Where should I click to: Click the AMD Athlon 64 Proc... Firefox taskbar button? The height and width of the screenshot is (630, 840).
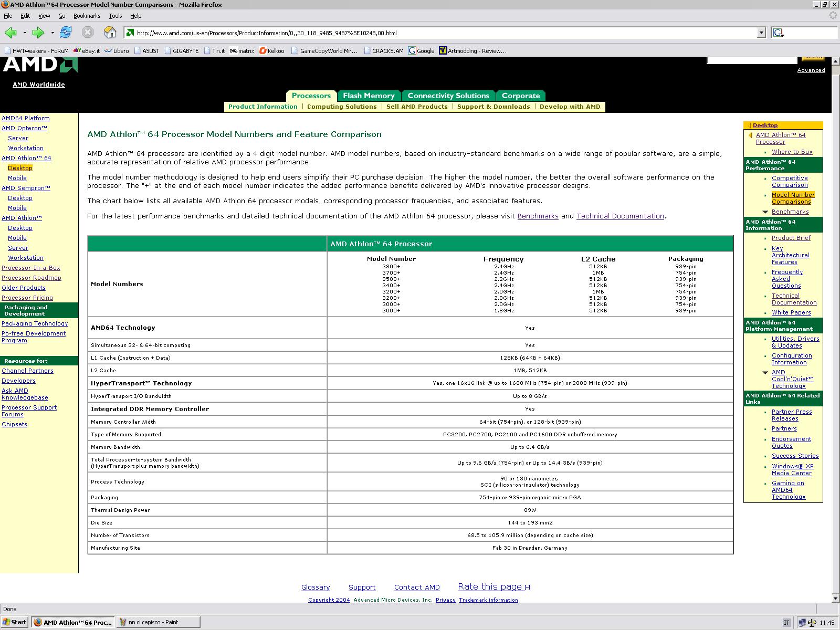pos(73,622)
